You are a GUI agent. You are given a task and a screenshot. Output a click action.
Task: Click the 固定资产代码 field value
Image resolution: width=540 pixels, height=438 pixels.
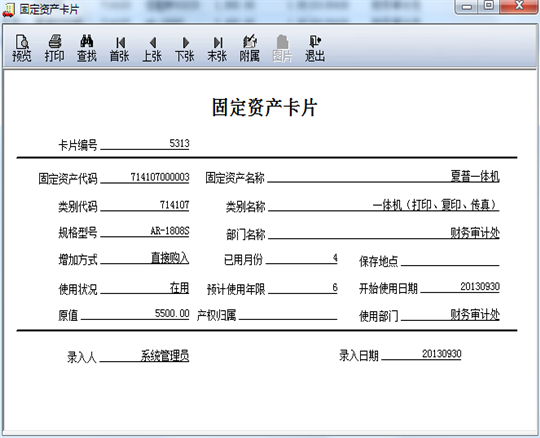pos(145,177)
